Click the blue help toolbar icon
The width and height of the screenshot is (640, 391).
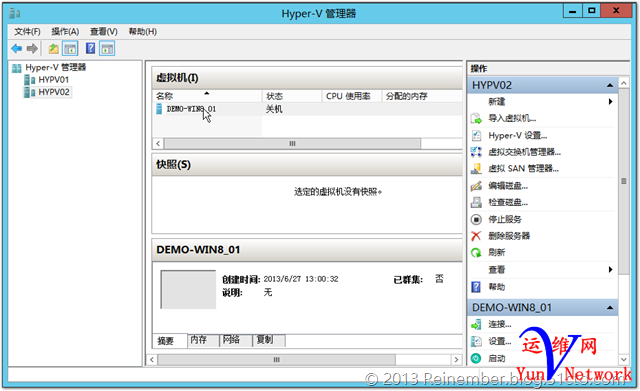click(x=90, y=49)
